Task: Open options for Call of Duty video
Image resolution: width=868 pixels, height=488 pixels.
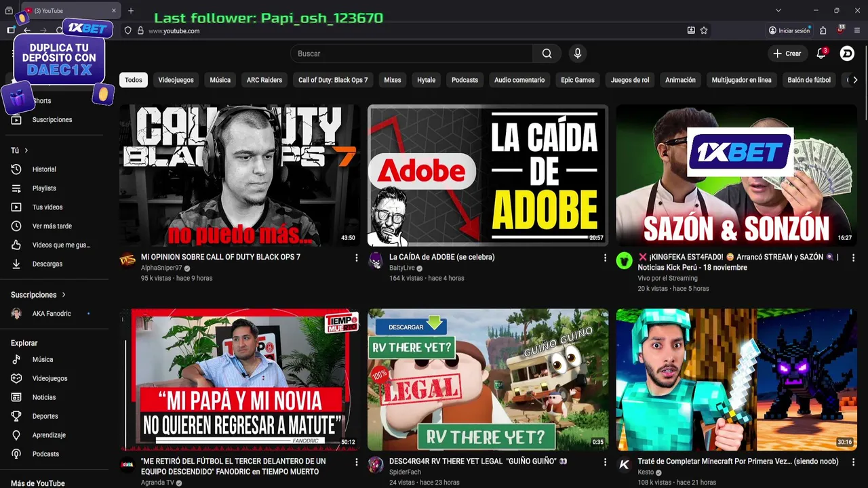Action: pyautogui.click(x=357, y=258)
